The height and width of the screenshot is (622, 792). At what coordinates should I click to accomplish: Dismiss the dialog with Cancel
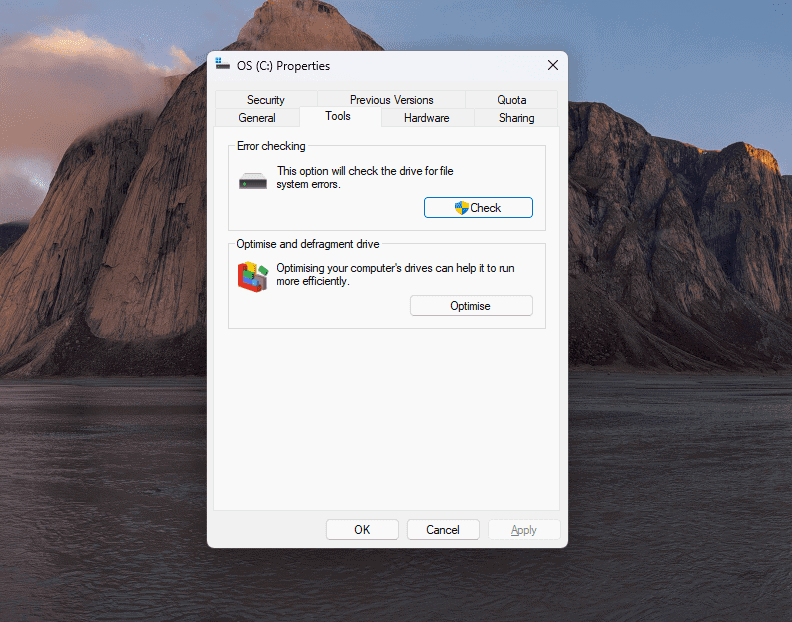tap(443, 530)
